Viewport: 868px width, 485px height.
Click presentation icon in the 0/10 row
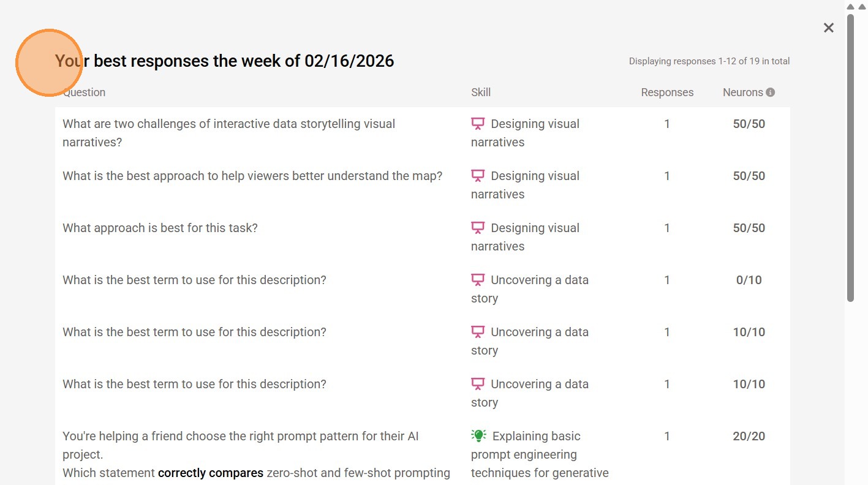478,280
